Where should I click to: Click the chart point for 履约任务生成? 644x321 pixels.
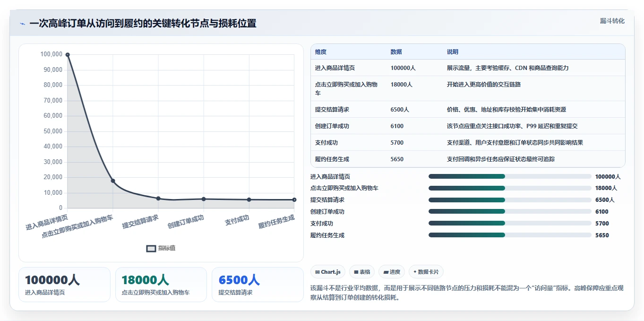pos(294,200)
